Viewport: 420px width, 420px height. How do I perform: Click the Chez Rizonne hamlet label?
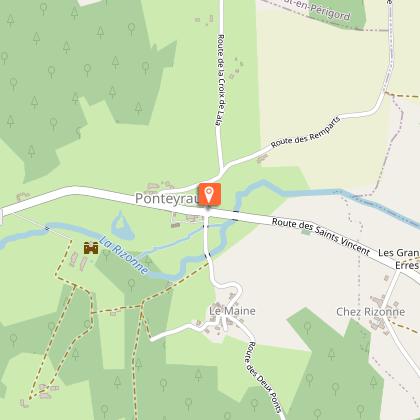pos(370,312)
